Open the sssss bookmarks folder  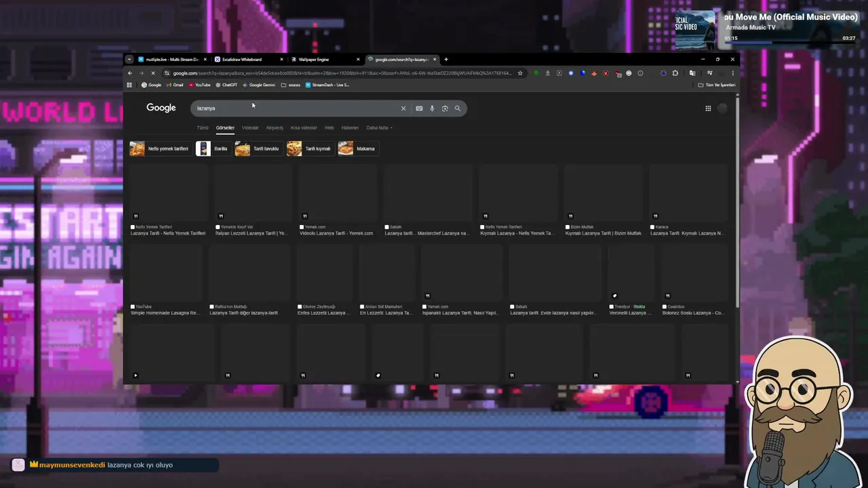(x=291, y=85)
